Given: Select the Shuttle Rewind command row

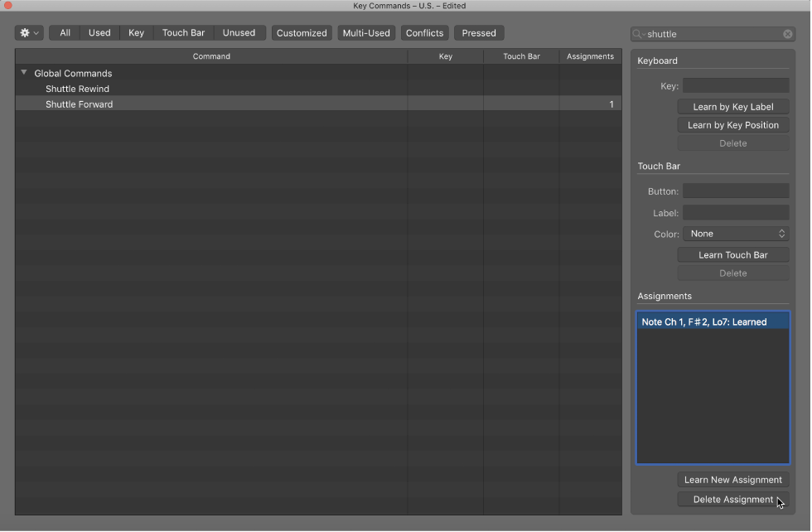Looking at the screenshot, I should [78, 89].
